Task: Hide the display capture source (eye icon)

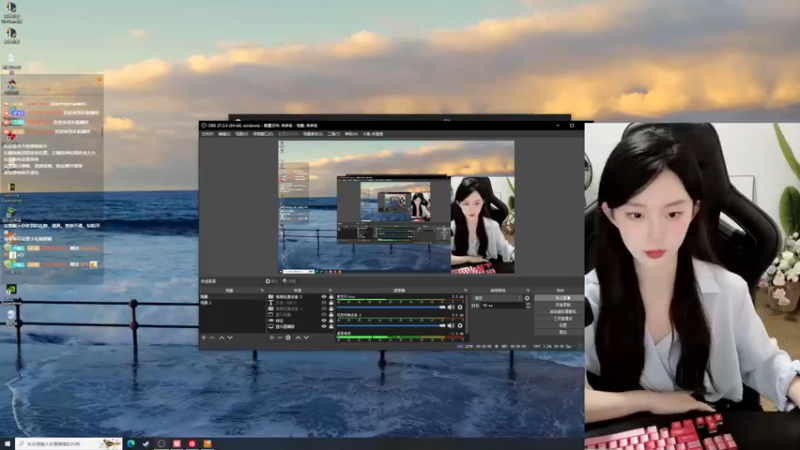Action: (x=323, y=327)
